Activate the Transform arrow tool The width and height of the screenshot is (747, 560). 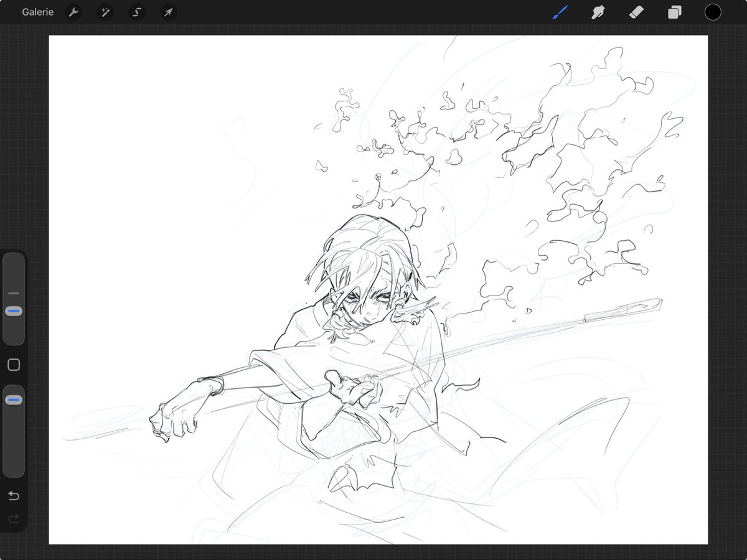(x=168, y=12)
